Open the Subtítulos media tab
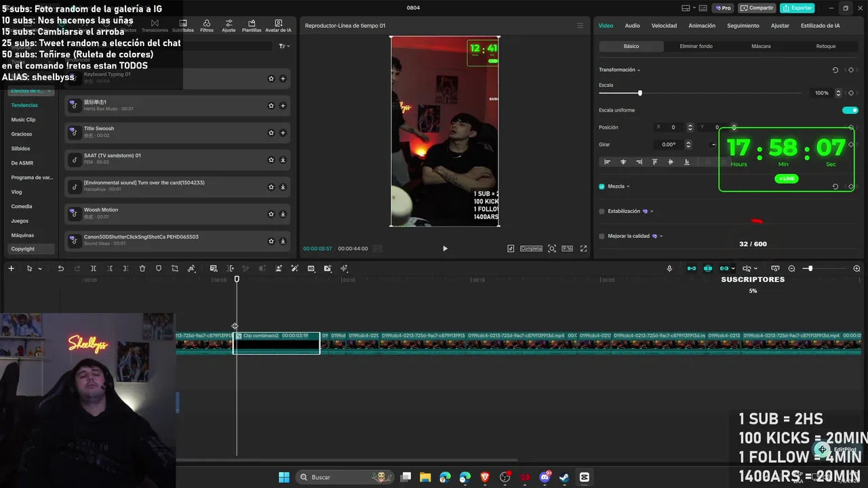The width and height of the screenshot is (868, 488). tap(183, 26)
